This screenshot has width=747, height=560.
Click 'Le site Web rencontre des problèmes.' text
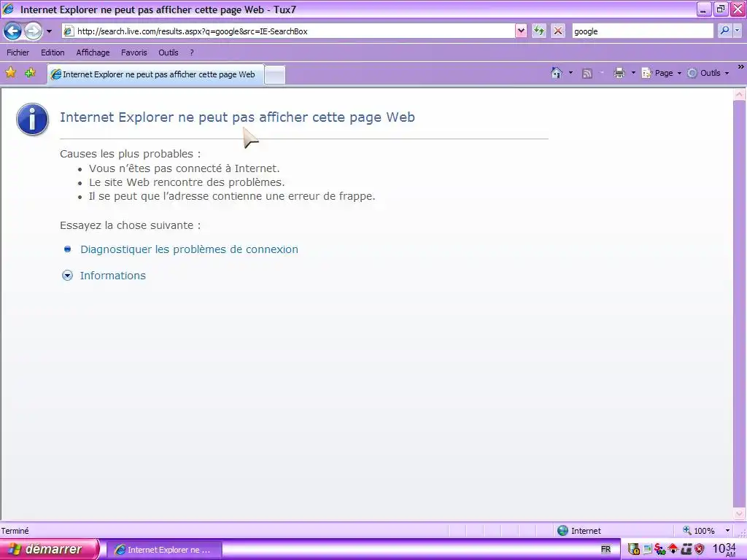click(187, 182)
